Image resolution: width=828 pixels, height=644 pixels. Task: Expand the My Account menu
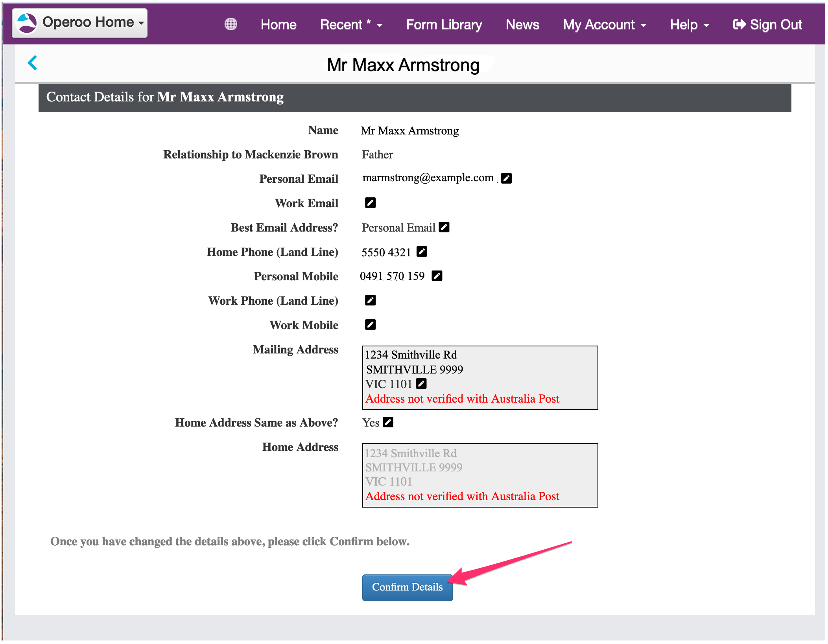coord(604,25)
